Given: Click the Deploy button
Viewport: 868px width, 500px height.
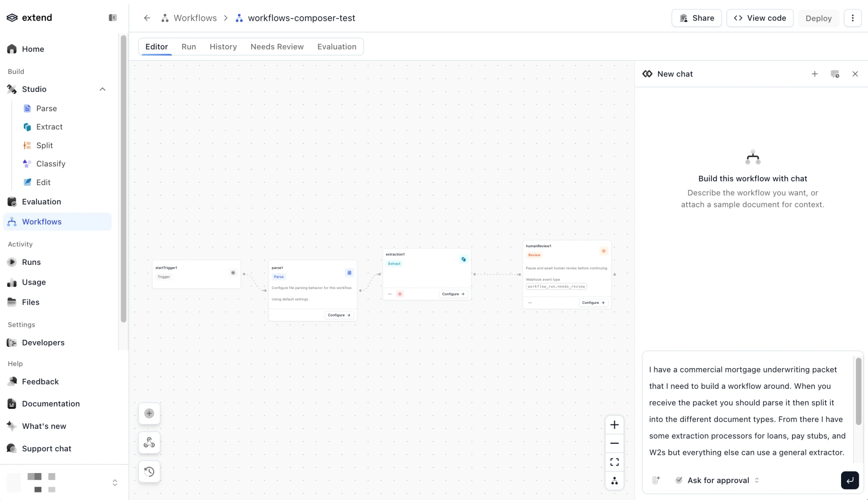Looking at the screenshot, I should pos(819,18).
